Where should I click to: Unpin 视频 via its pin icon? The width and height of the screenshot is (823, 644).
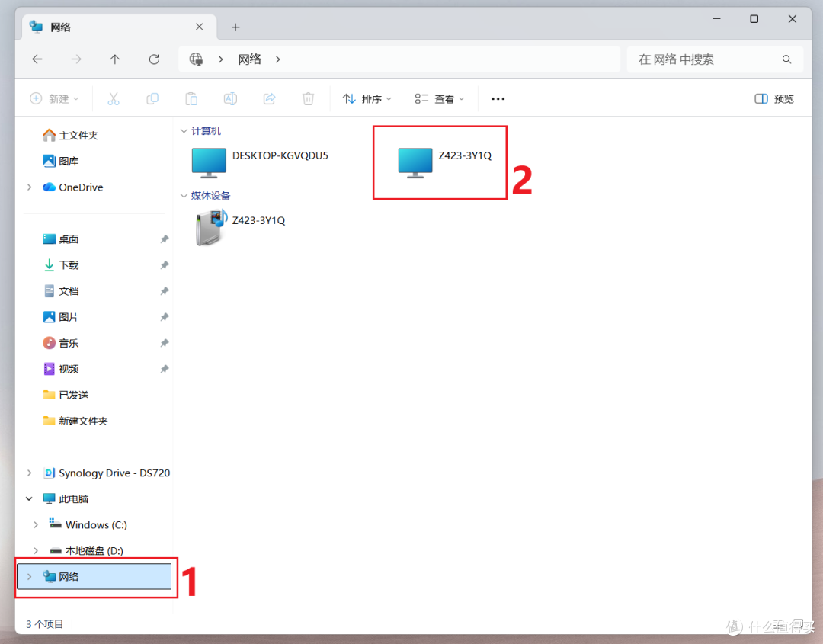165,369
